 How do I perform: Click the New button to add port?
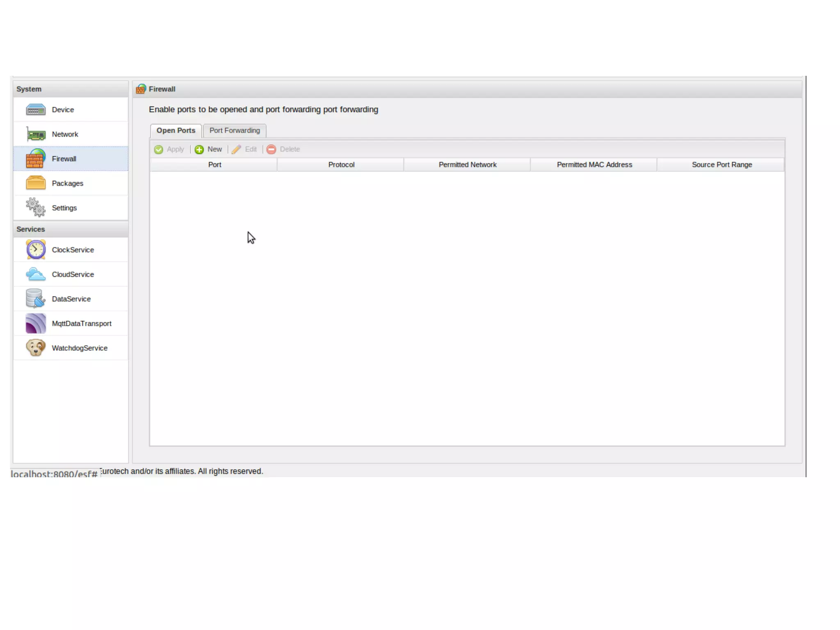click(209, 149)
